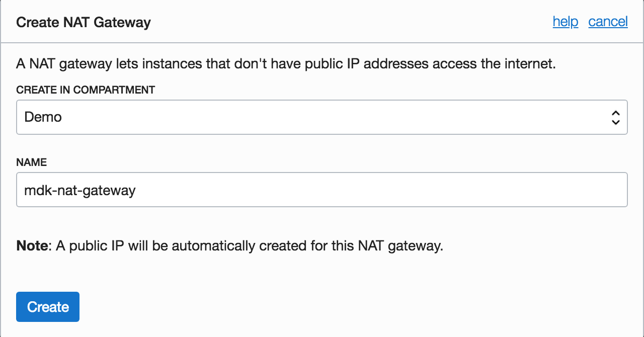Open the help link
Screen dimensions: 644x337
coord(565,22)
